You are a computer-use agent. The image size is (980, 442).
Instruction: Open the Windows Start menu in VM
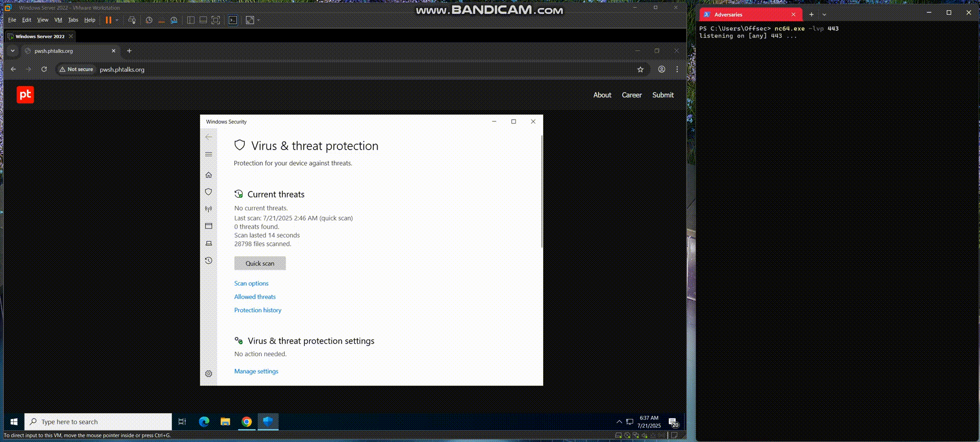[x=14, y=422]
